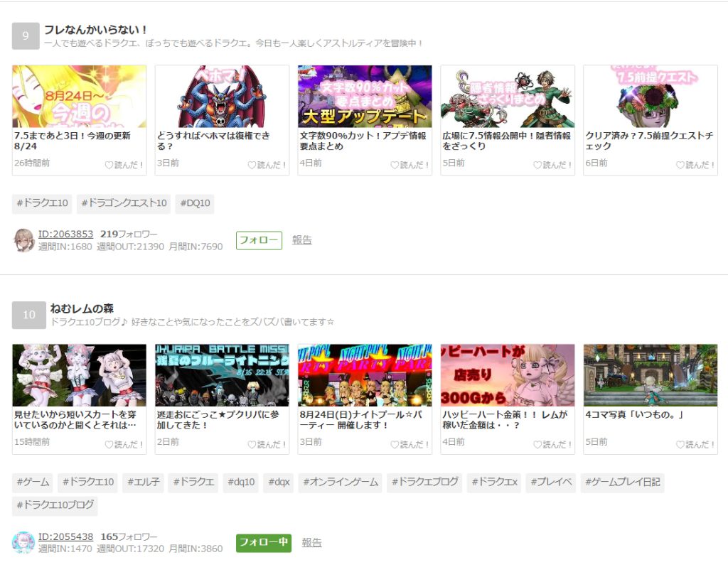Open 隠者情報ざっくりまとめ thumbnail
728x577 pixels.
(x=508, y=97)
